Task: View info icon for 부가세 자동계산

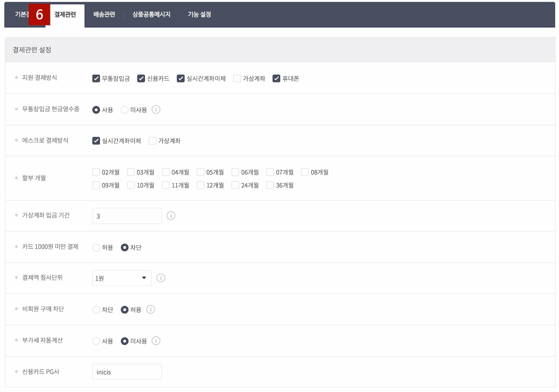Action: click(156, 341)
